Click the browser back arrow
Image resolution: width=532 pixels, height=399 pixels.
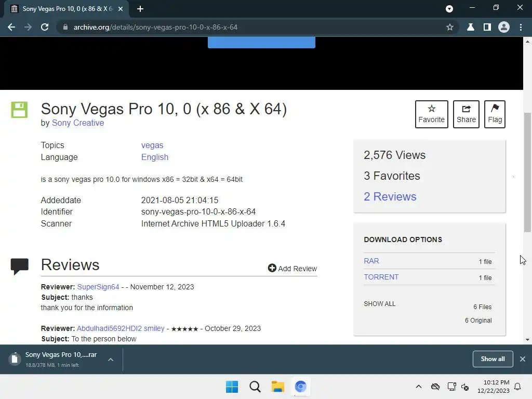pos(11,27)
